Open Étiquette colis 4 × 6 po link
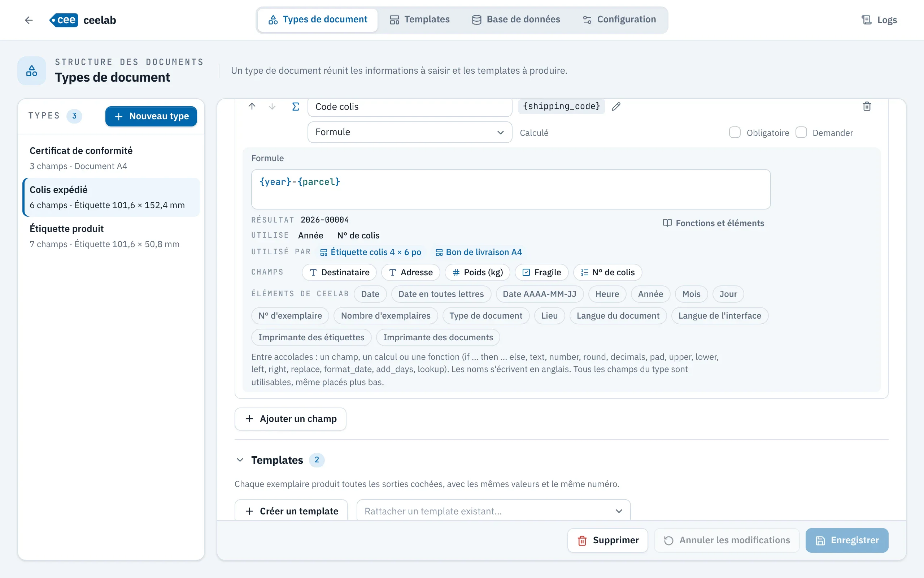Viewport: 924px width, 578px height. click(370, 252)
